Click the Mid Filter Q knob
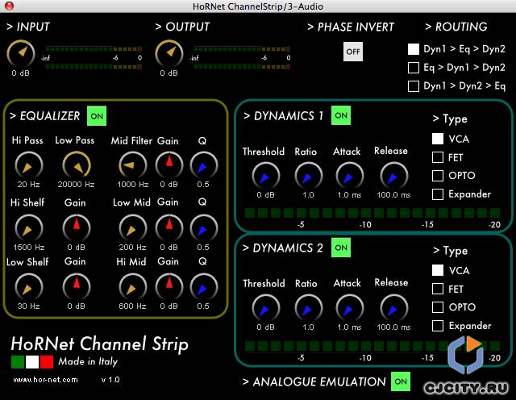Screen dimensions: 516x400 tap(203, 165)
